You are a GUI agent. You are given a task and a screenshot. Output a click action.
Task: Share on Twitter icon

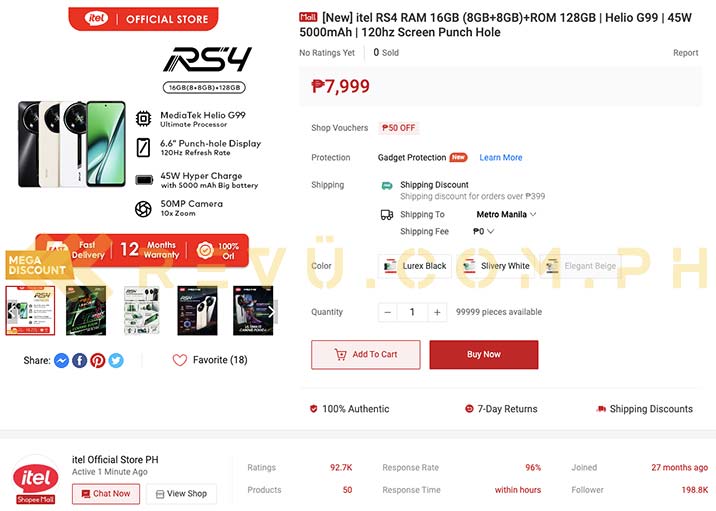click(116, 360)
